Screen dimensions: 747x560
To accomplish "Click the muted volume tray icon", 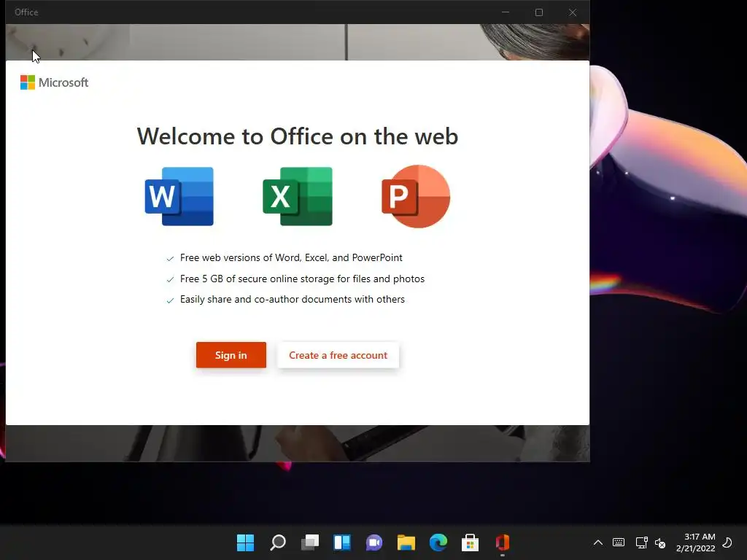I will click(660, 542).
